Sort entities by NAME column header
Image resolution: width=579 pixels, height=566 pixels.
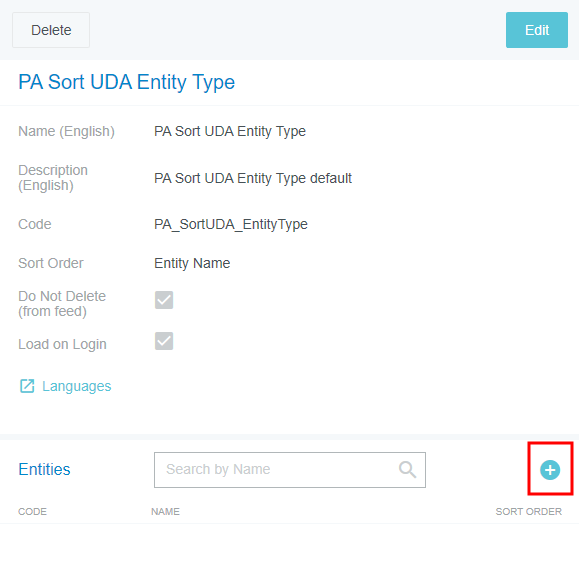click(x=165, y=511)
